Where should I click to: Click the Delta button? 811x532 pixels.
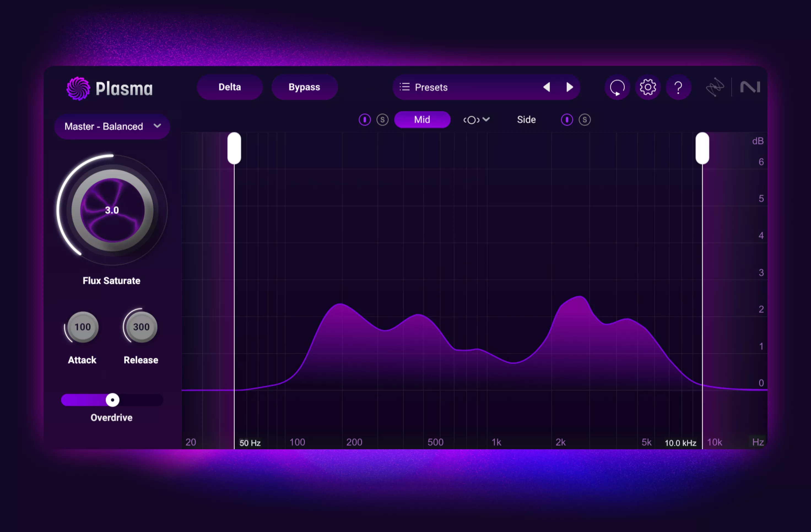click(229, 87)
